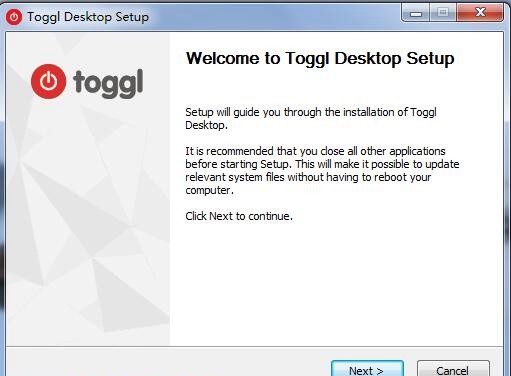Click the large red Toggl power logo
The height and width of the screenshot is (376, 511).
[x=49, y=81]
